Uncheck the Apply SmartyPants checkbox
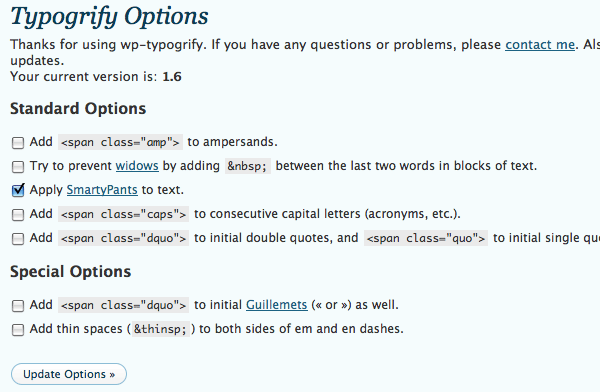Image resolution: width=600 pixels, height=392 pixels. (18, 190)
